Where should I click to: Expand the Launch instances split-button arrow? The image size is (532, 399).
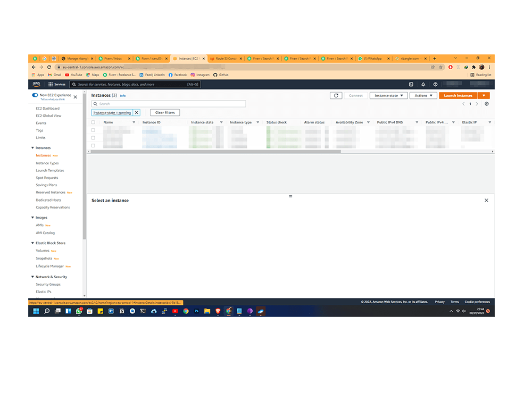pyautogui.click(x=485, y=95)
